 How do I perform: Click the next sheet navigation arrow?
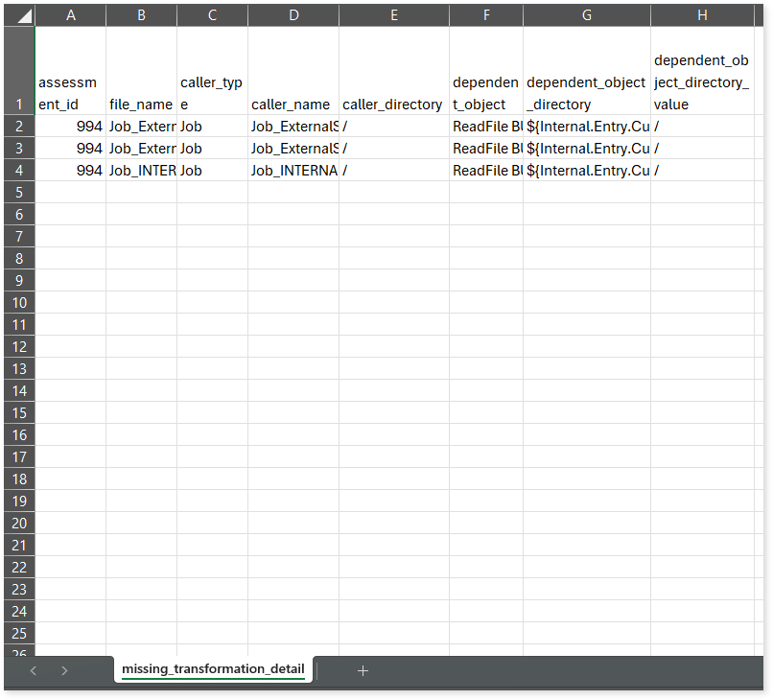(x=64, y=670)
